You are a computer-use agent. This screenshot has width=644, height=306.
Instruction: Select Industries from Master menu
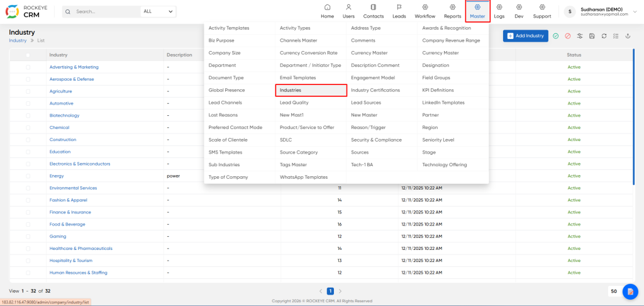click(x=311, y=90)
